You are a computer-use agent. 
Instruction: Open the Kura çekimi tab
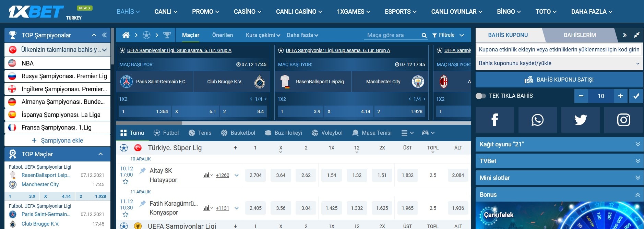pyautogui.click(x=263, y=35)
